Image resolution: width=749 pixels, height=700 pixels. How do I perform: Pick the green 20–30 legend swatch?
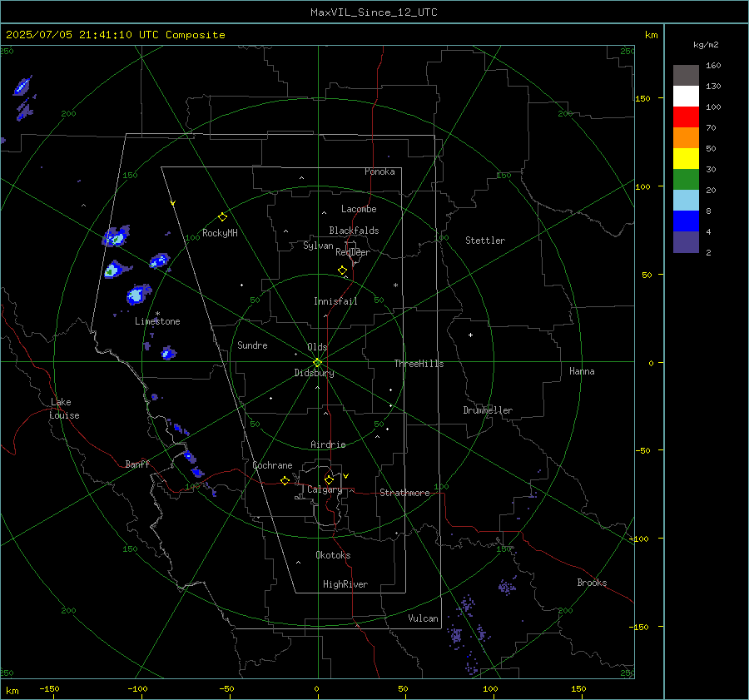(686, 180)
